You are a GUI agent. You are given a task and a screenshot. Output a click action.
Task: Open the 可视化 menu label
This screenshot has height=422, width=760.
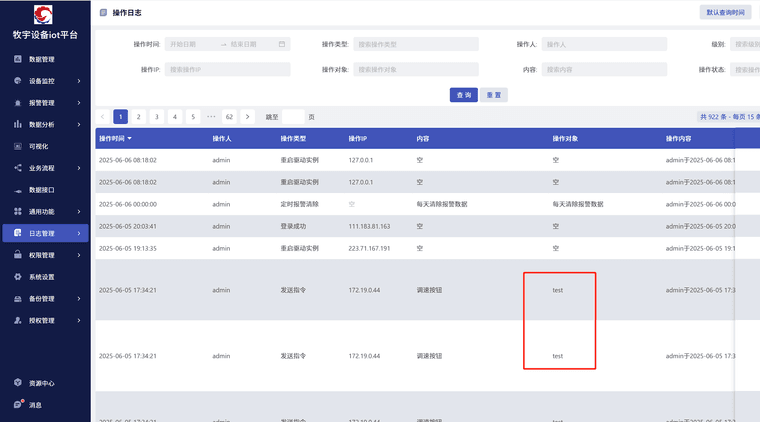[39, 146]
